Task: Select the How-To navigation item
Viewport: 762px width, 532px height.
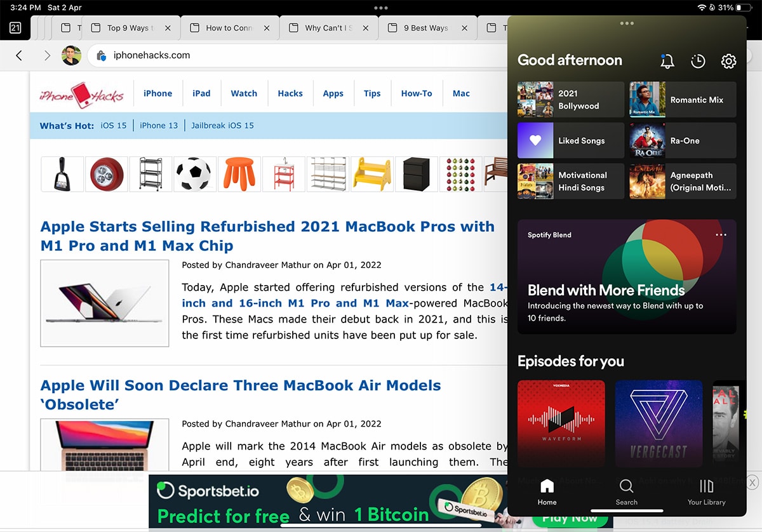Action: tap(417, 93)
